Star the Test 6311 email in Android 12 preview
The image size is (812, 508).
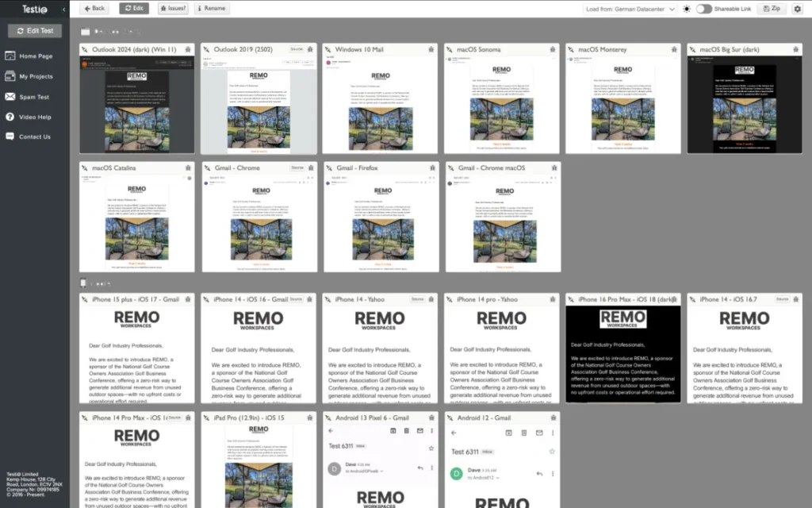(x=553, y=452)
